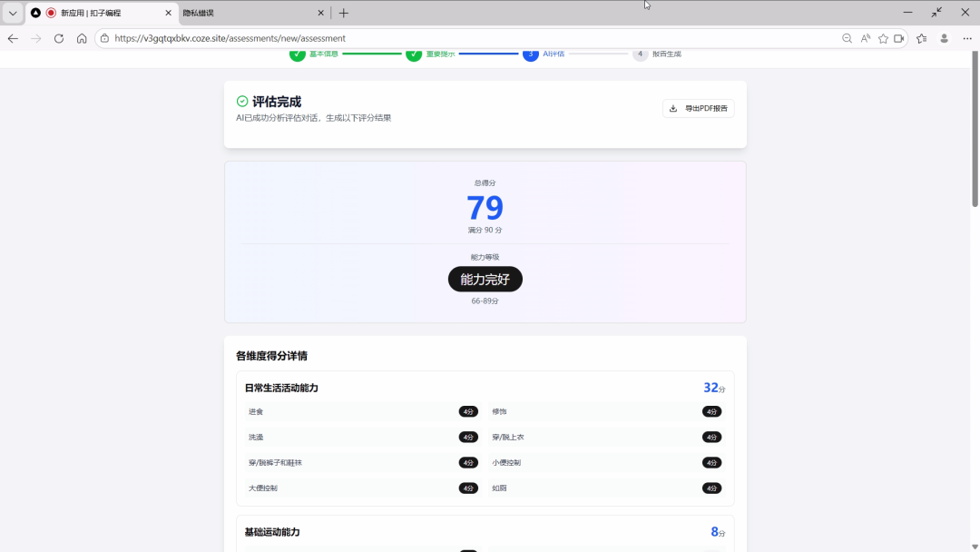Expand the tab actions dropdown
The height and width of the screenshot is (552, 980).
[x=13, y=13]
